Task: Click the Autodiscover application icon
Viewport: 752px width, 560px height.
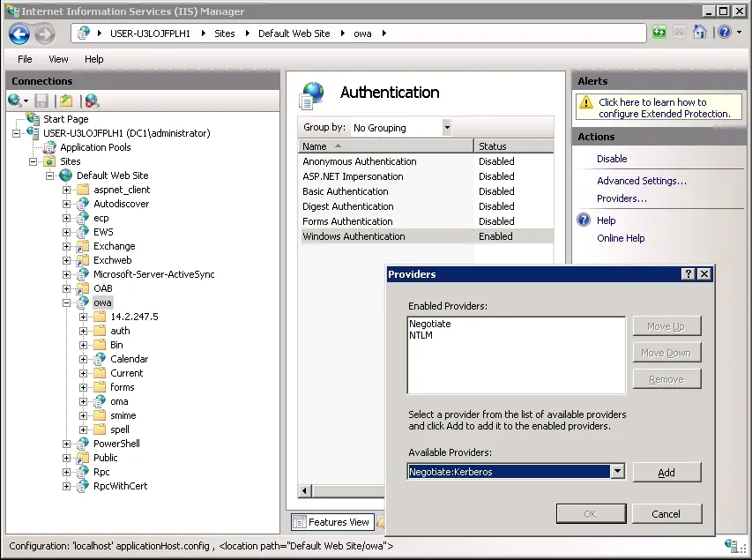Action: click(x=83, y=204)
